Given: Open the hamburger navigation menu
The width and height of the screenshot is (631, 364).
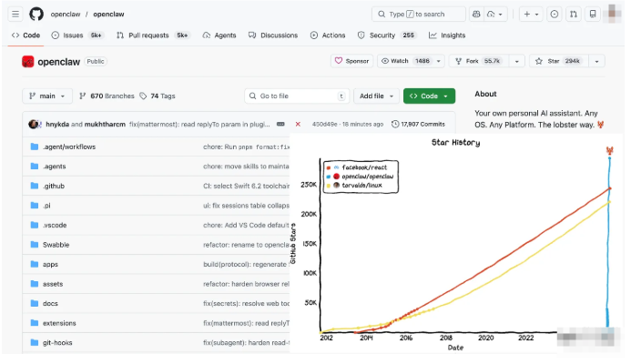Looking at the screenshot, I should coord(15,15).
